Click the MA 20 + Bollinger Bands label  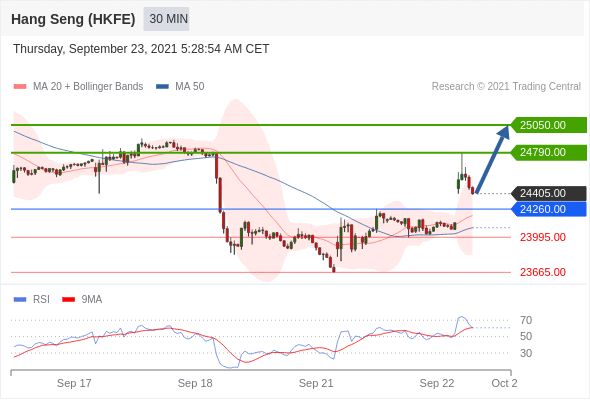[88, 87]
